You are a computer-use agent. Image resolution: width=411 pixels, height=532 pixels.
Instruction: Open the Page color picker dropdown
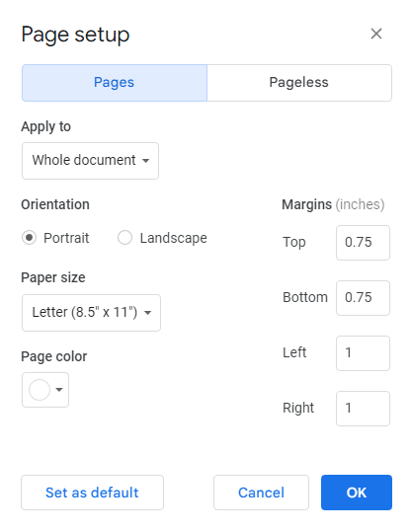45,390
